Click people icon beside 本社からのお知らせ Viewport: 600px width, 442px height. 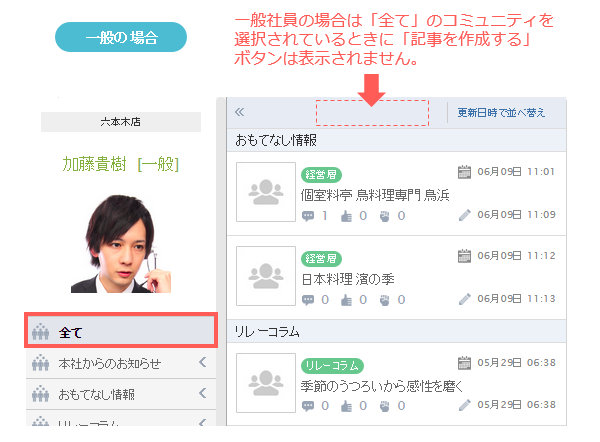(41, 363)
